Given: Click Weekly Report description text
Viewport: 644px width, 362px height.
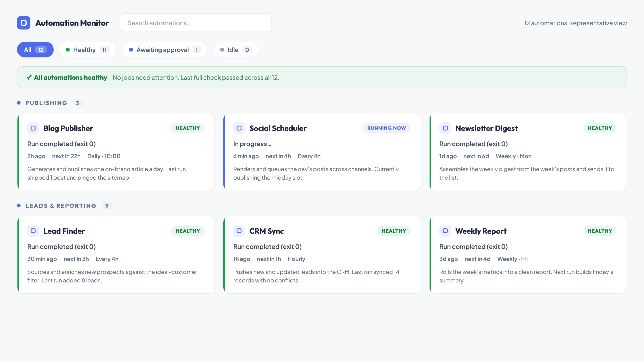Looking at the screenshot, I should (526, 276).
